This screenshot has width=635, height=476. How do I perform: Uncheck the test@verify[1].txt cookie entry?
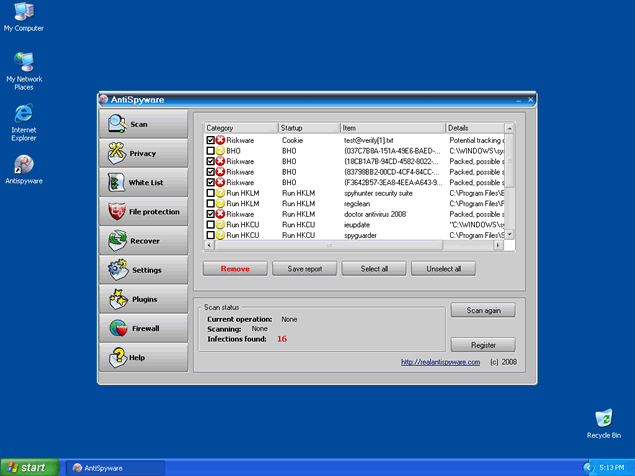click(x=210, y=141)
